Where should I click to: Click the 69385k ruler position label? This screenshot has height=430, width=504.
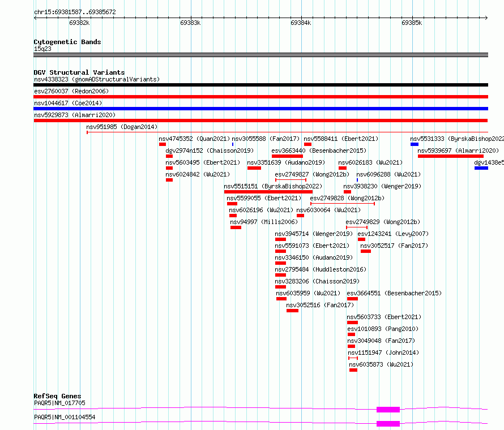pyautogui.click(x=412, y=23)
